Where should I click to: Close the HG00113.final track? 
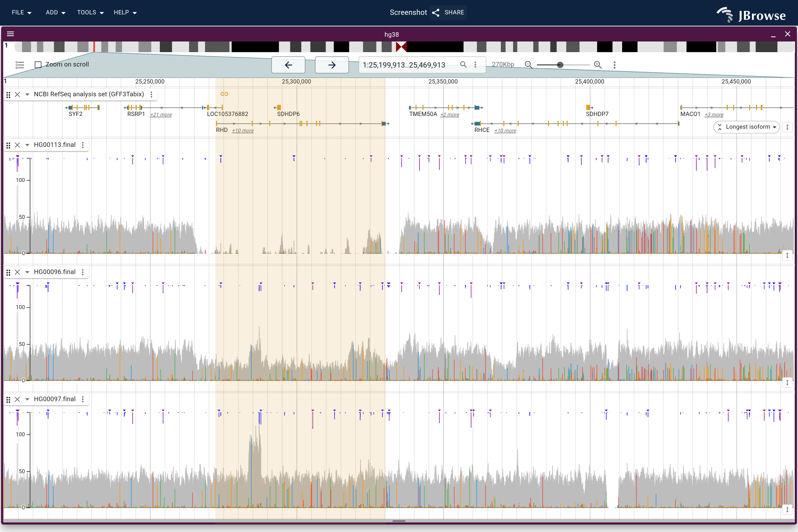pos(18,145)
